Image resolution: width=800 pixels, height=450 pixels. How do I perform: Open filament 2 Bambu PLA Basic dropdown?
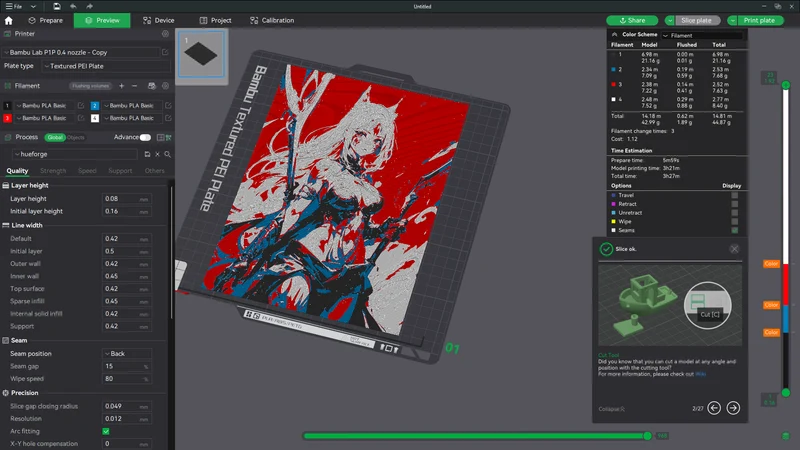coord(132,106)
